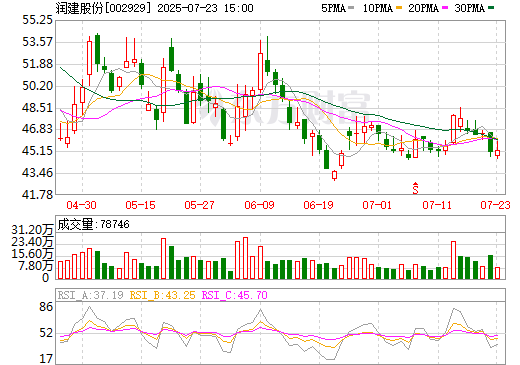Click the RSI_C:45.70 indicator label

pyautogui.click(x=235, y=295)
